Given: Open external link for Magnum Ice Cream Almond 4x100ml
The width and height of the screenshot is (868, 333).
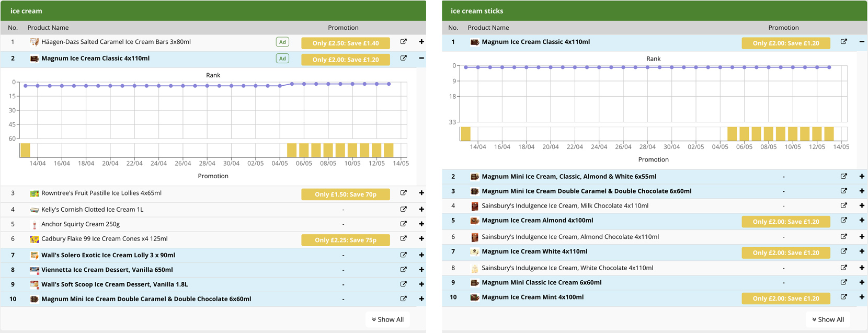Looking at the screenshot, I should pos(843,221).
